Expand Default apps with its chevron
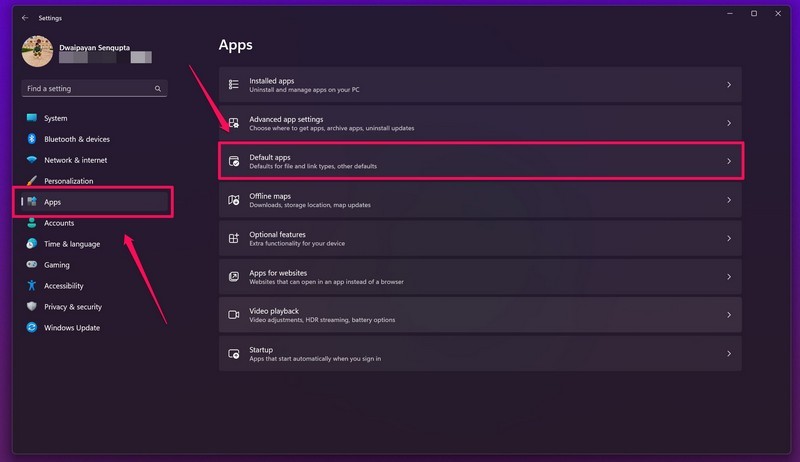Screen dimensions: 800x462 (729, 161)
